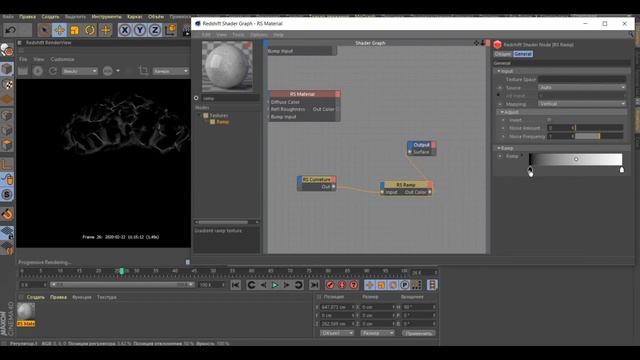Toggle the X axis lock

(125, 30)
